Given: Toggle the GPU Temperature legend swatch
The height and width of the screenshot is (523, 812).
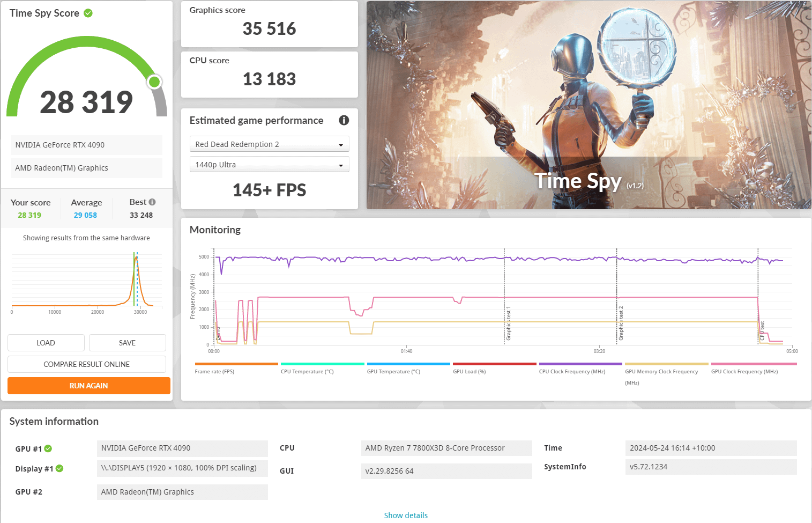Looking at the screenshot, I should [x=408, y=364].
